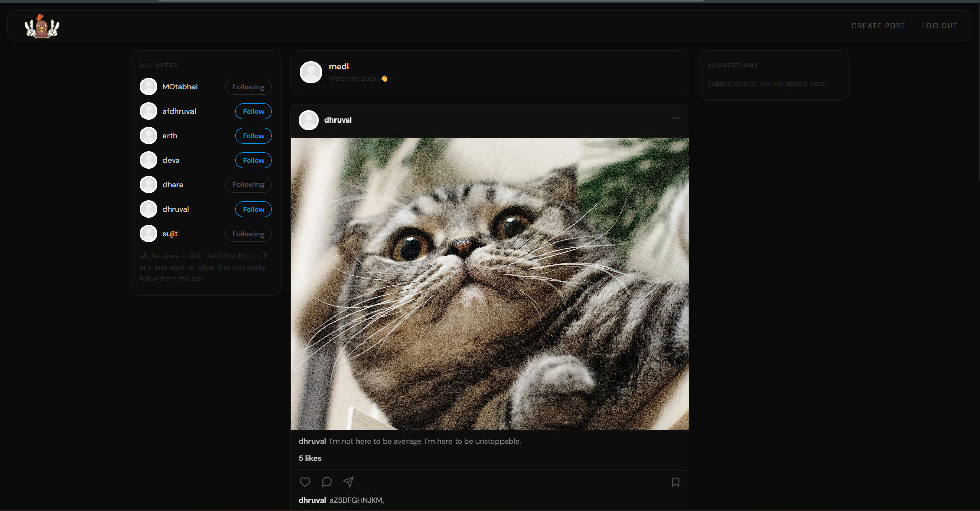980x511 pixels.
Task: Follow user dhruval
Action: (x=253, y=209)
